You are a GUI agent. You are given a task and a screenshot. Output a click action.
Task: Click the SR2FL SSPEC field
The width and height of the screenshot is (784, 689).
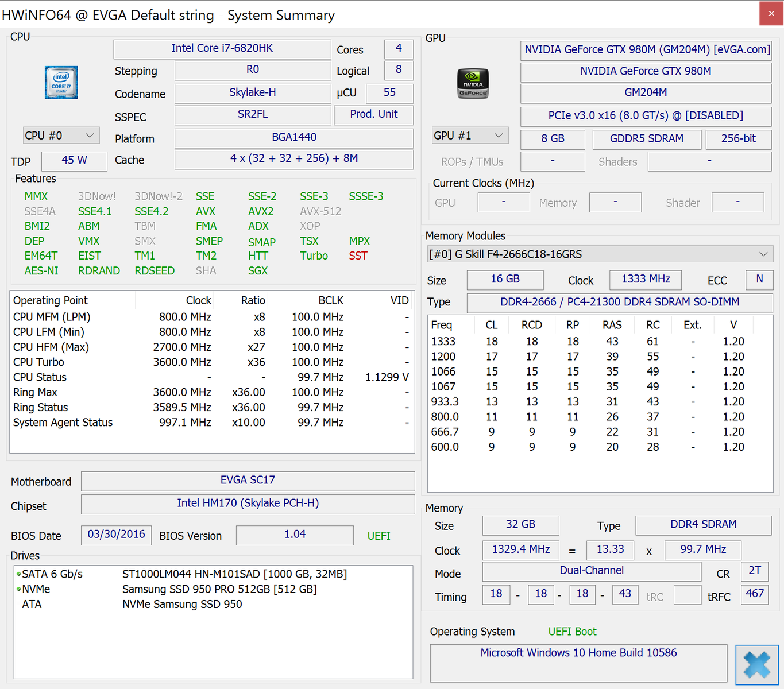[x=253, y=115]
